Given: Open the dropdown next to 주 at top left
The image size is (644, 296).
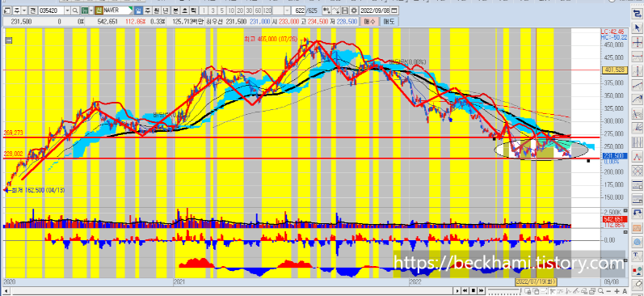Looking at the screenshot, I should 24,11.
